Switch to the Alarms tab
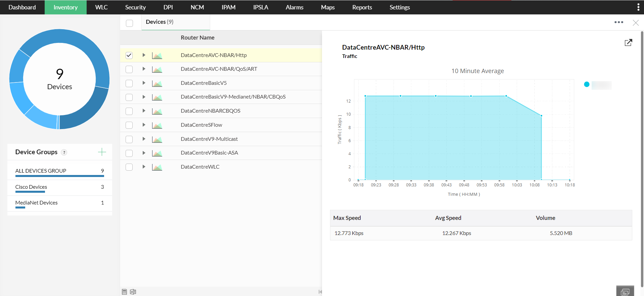The height and width of the screenshot is (296, 644). click(294, 7)
